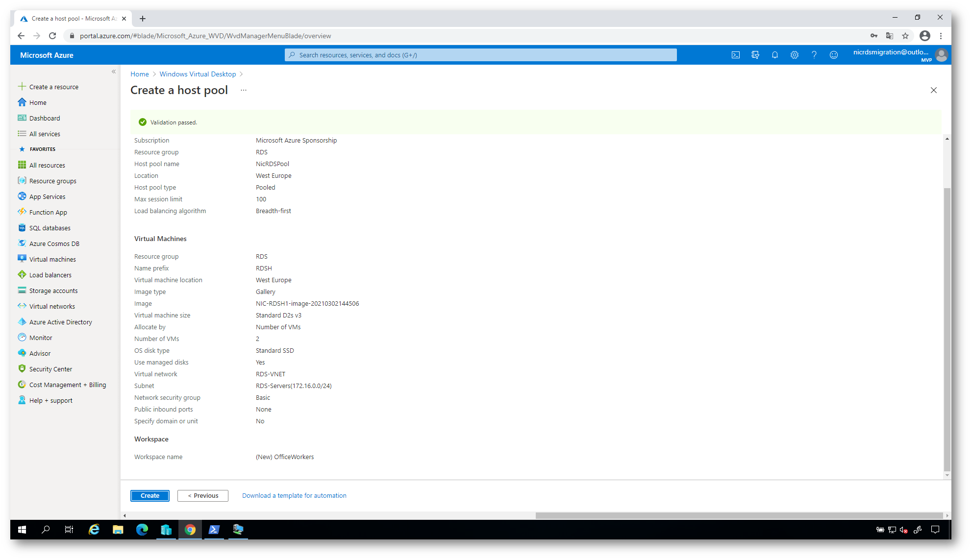Open Internet Explorer from taskbar
Viewport: 972px width, 560px height.
tap(94, 530)
